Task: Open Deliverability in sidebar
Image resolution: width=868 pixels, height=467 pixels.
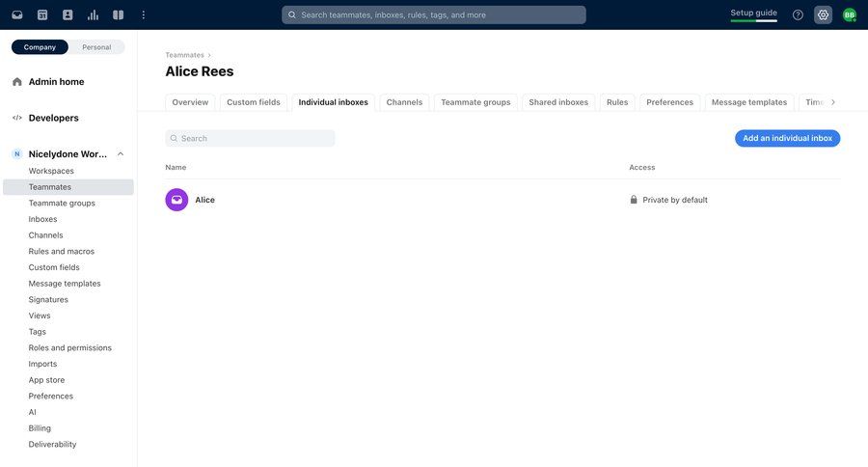Action: tap(52, 444)
